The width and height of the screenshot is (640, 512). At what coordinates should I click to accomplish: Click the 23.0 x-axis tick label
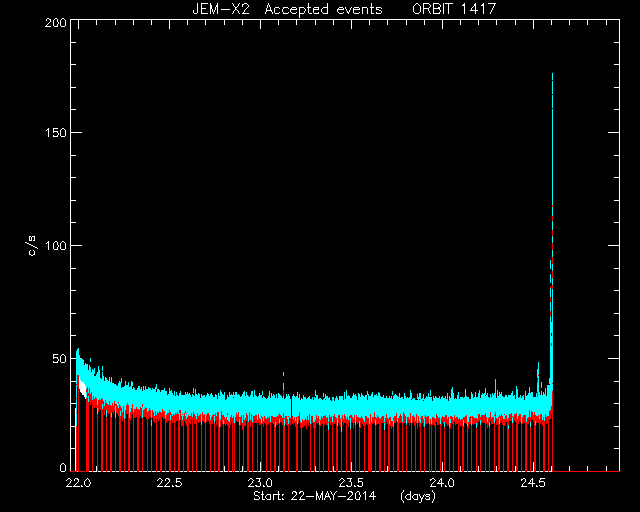point(260,483)
